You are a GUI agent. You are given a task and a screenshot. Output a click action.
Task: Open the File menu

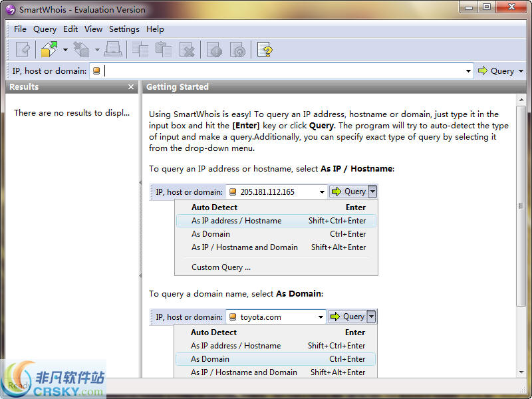click(20, 29)
